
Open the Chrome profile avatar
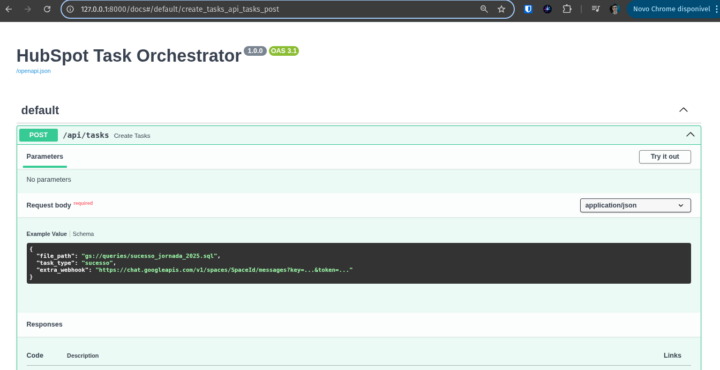pyautogui.click(x=615, y=9)
